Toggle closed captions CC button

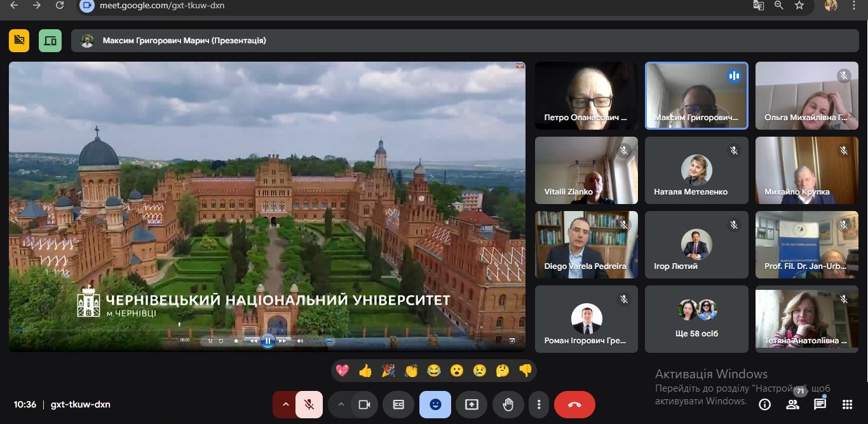click(398, 404)
